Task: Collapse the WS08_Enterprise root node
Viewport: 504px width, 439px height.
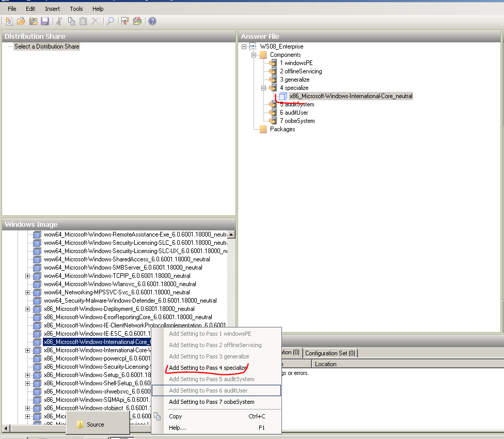Action: tap(244, 46)
